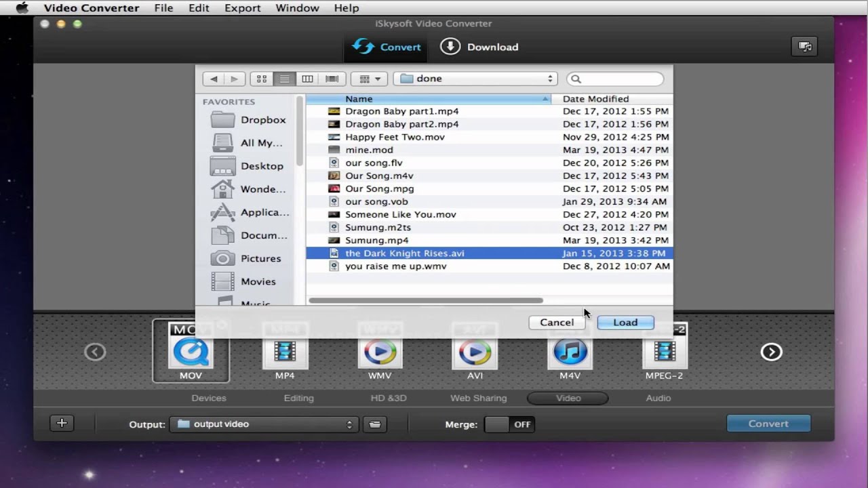Screen dimensions: 868x488
Task: Click the horizontal scrollbar in file list
Action: point(426,300)
